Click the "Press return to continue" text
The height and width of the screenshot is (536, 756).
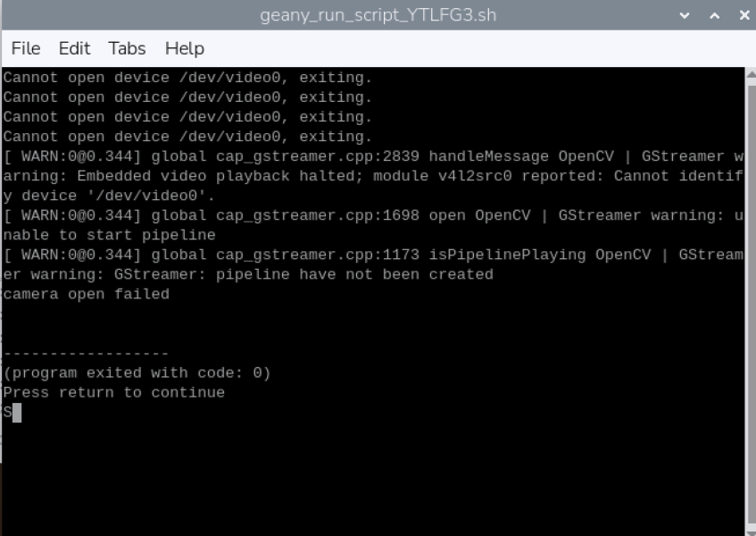(x=114, y=393)
